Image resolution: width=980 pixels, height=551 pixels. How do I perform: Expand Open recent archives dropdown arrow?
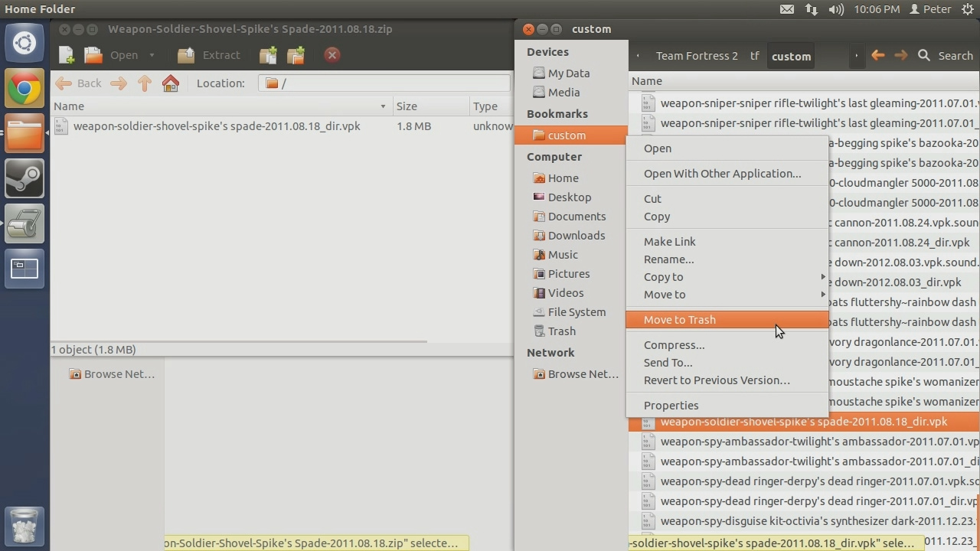click(x=152, y=55)
